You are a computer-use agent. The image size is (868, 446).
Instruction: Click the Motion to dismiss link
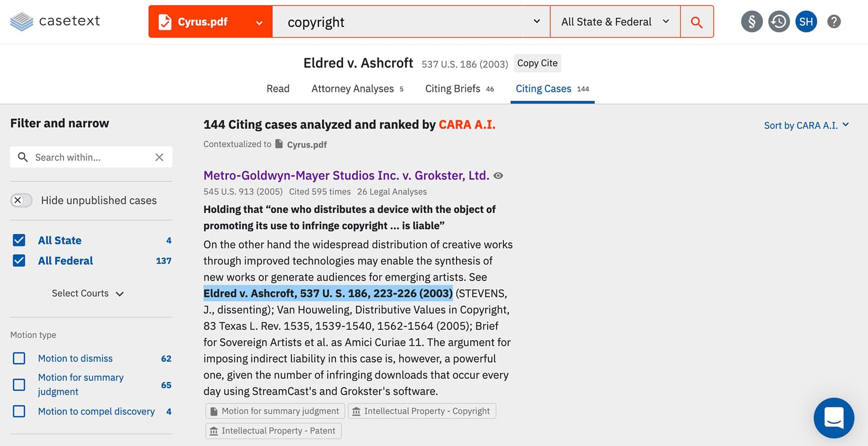coord(75,358)
